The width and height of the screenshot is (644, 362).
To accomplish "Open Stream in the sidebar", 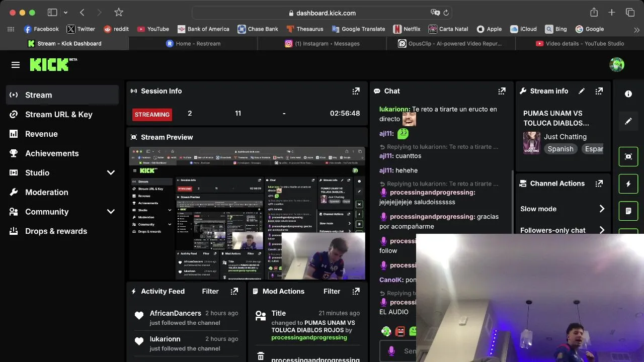I will (x=62, y=95).
